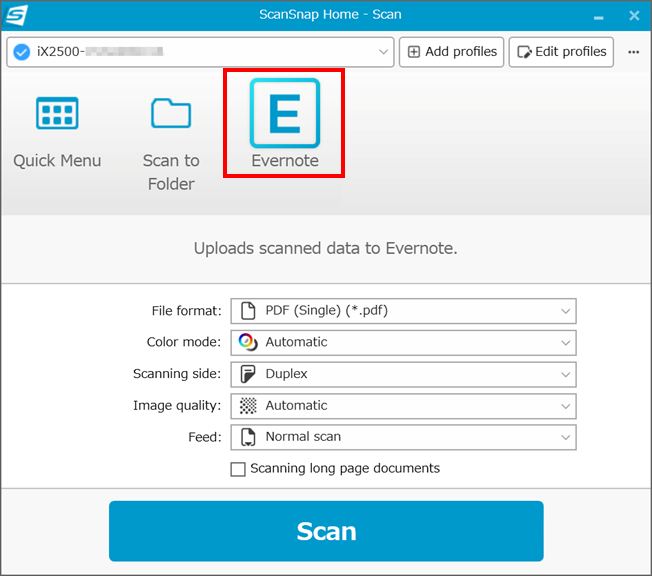Open the three-dots more options menu
Screen dimensions: 652x576
click(x=633, y=52)
